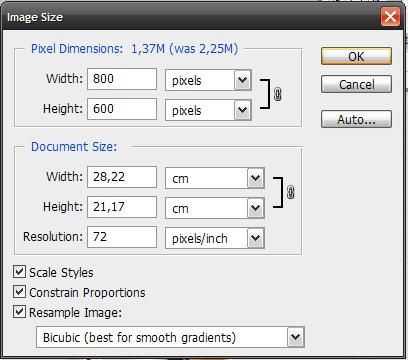Toggle the Constrain Proportions checkbox
This screenshot has width=408, height=360.
coord(19,292)
